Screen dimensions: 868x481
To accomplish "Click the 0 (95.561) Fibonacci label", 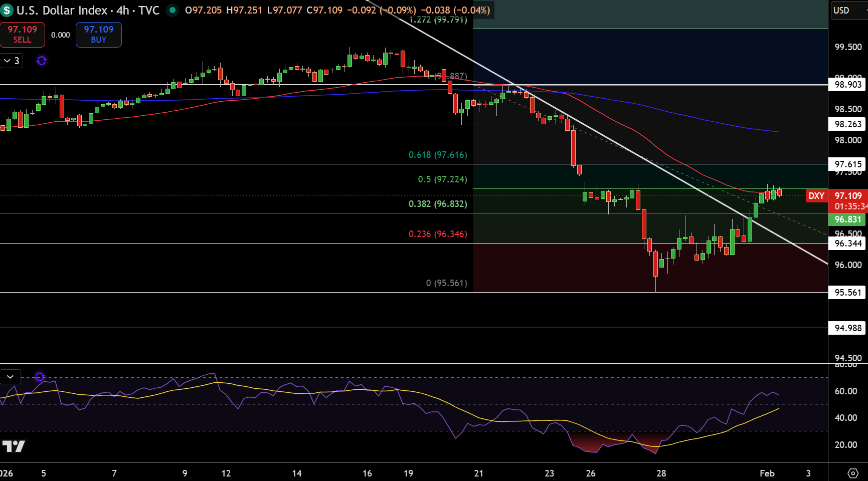I will coord(446,283).
